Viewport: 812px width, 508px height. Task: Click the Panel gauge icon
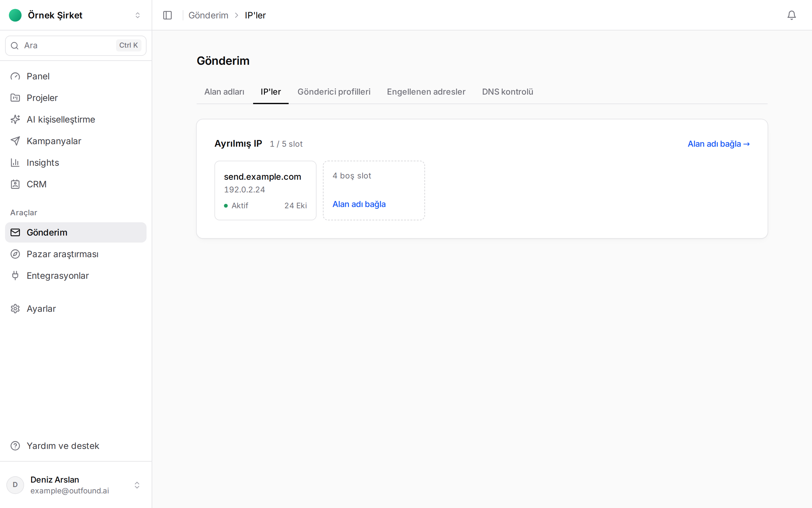15,76
